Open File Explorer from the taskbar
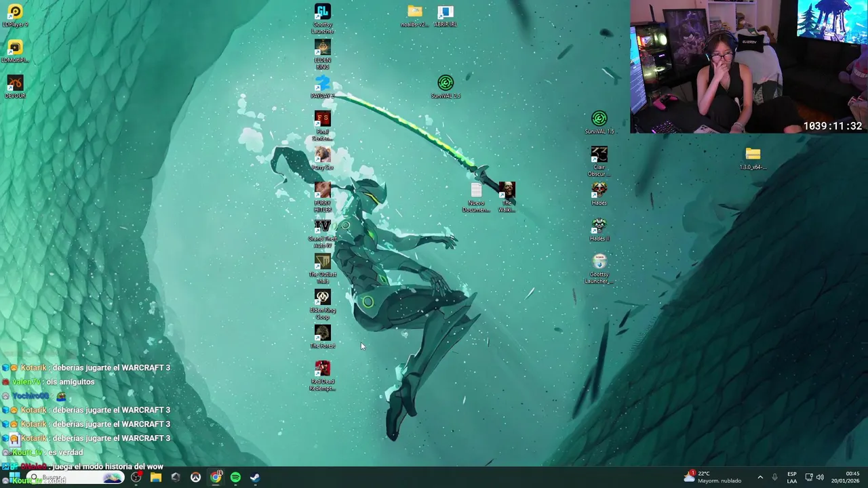868x488 pixels. point(156,478)
